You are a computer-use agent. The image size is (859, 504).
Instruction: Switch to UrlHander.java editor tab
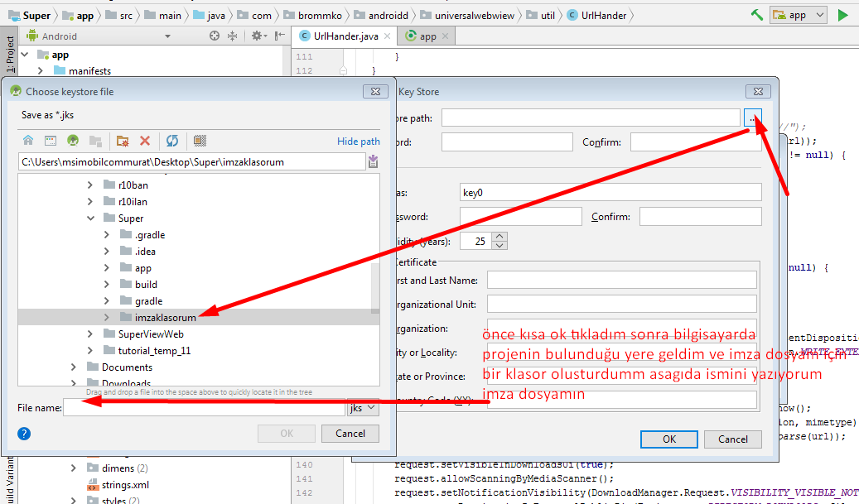(x=345, y=36)
